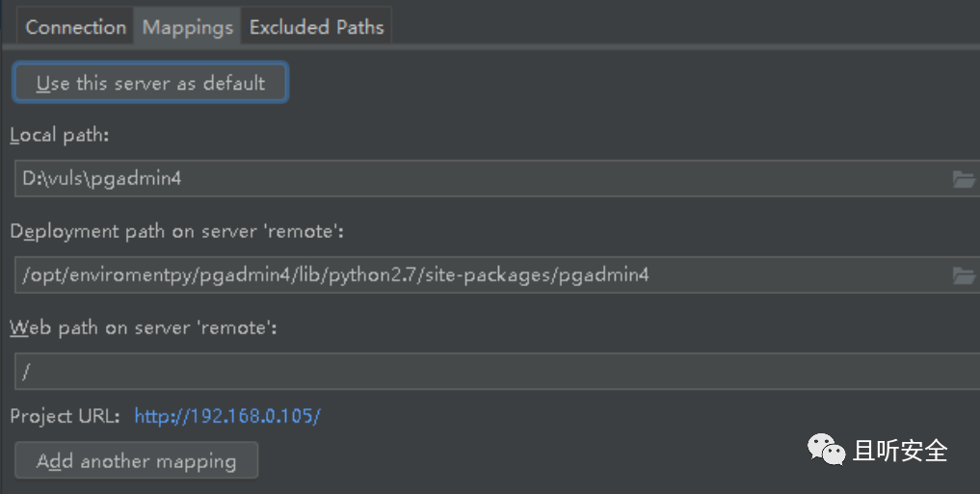Click inside the Deployment path text field
980x494 pixels.
click(x=497, y=274)
